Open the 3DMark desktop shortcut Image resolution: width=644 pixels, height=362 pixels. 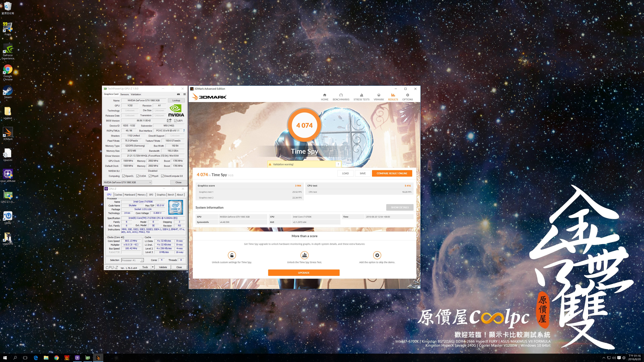8,134
